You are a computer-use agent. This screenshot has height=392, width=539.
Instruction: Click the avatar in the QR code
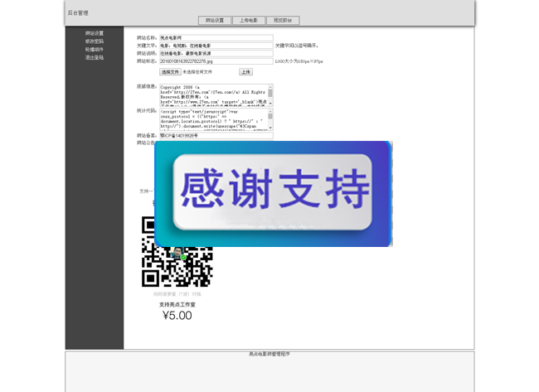pyautogui.click(x=177, y=254)
